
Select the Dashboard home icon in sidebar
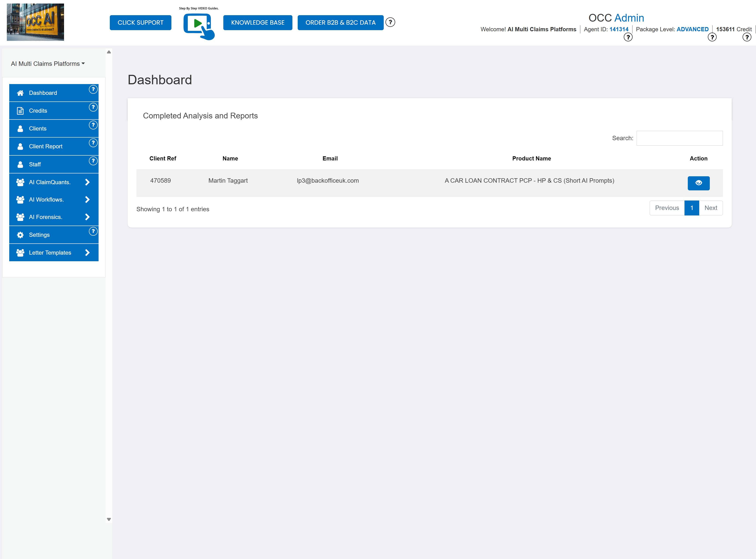(20, 92)
